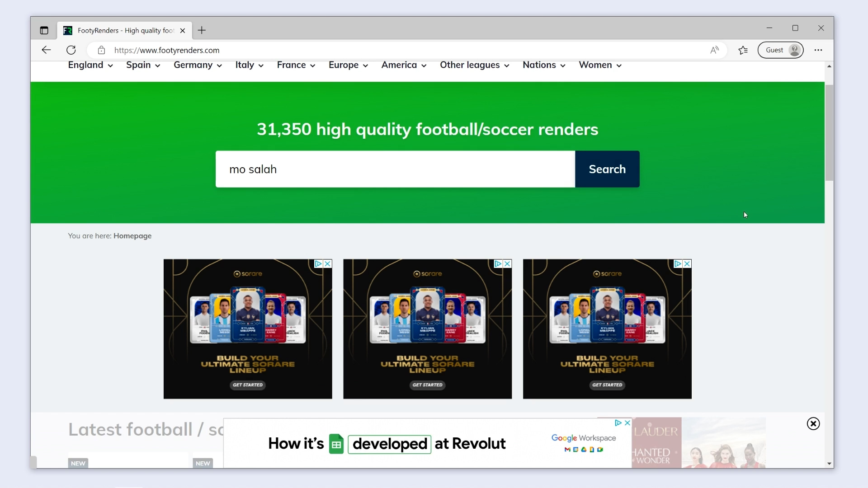Click the Read aloud icon in address bar
Viewport: 868px width, 488px height.
714,50
